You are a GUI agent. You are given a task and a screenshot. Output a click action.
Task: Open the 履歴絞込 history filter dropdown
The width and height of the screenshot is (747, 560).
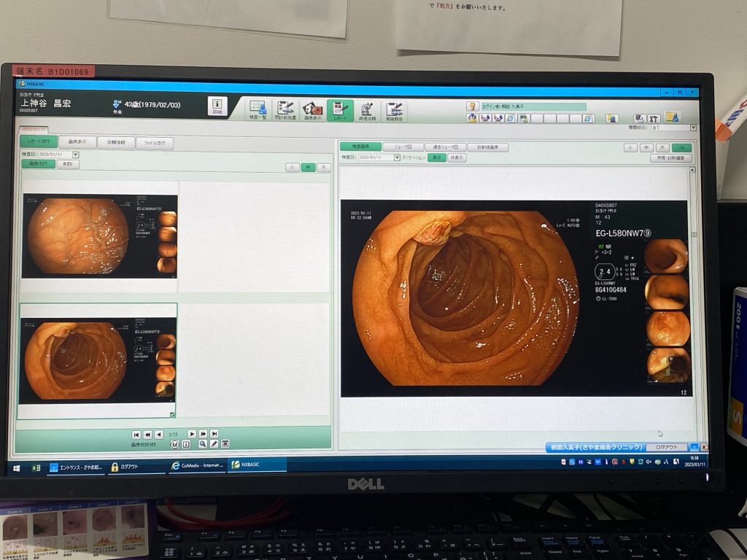click(x=693, y=128)
